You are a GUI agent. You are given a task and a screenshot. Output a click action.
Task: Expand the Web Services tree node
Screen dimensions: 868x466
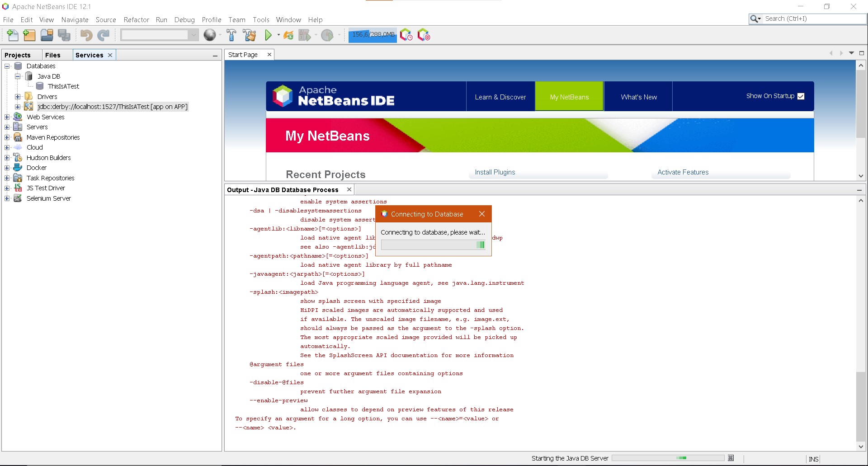[x=7, y=117]
